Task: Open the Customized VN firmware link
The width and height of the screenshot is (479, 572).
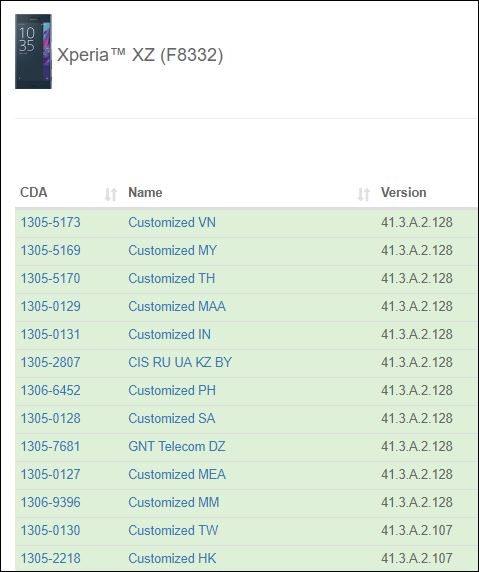Action: coord(172,222)
